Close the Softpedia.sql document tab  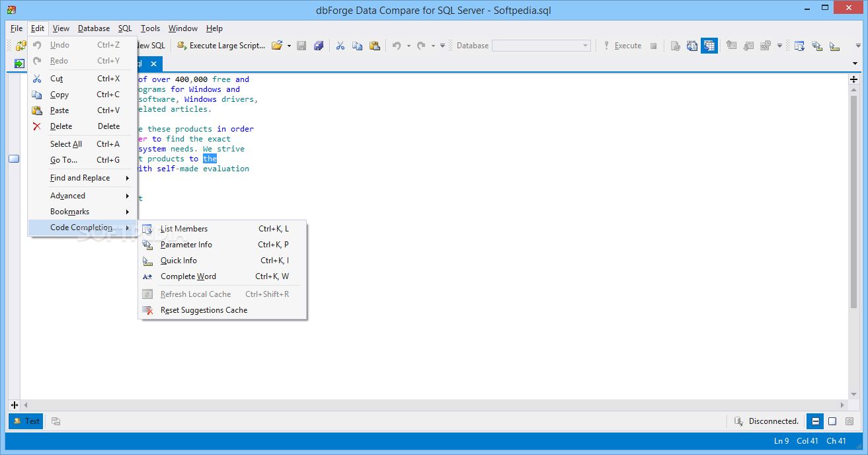coord(153,63)
